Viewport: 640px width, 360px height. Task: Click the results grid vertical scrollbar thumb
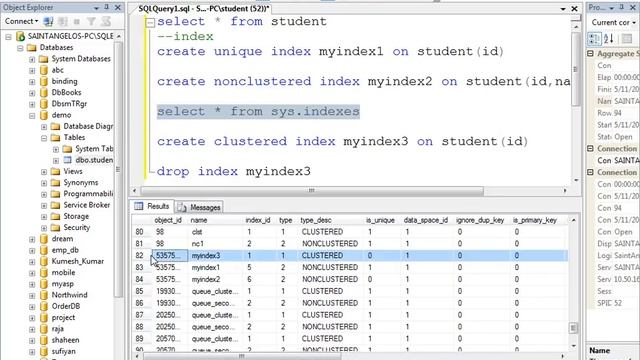573,328
